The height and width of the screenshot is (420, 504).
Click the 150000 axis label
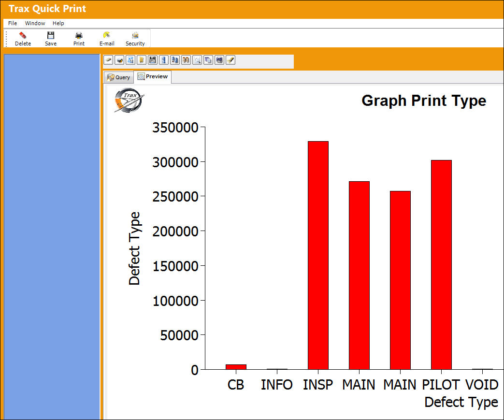click(x=175, y=266)
